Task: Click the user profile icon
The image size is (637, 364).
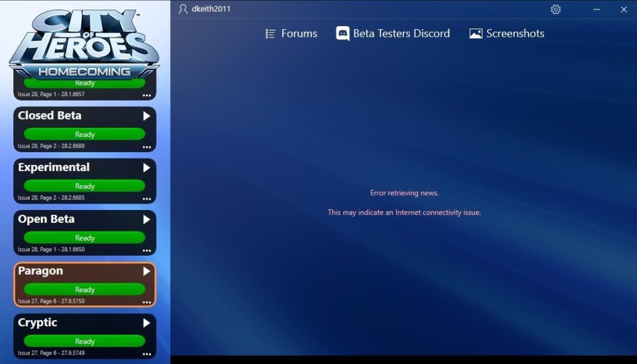Action: 183,10
